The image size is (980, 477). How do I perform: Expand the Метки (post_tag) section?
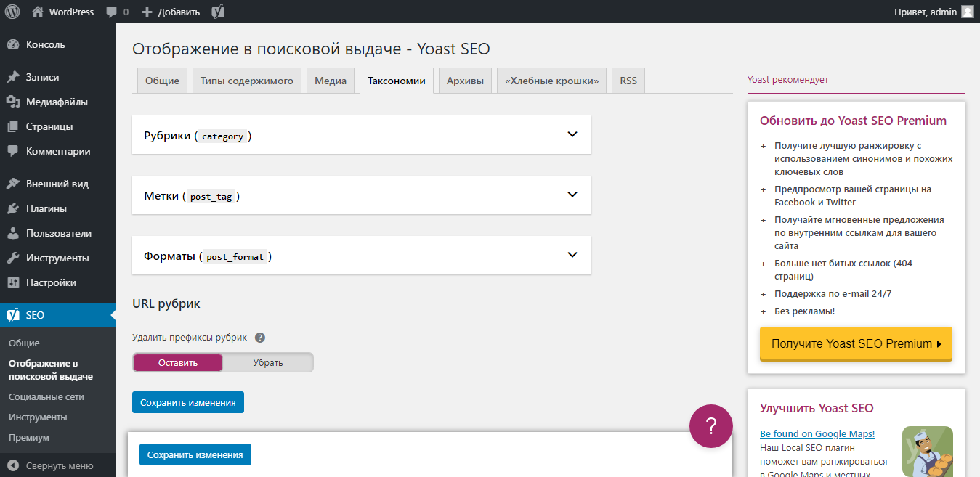pos(572,195)
